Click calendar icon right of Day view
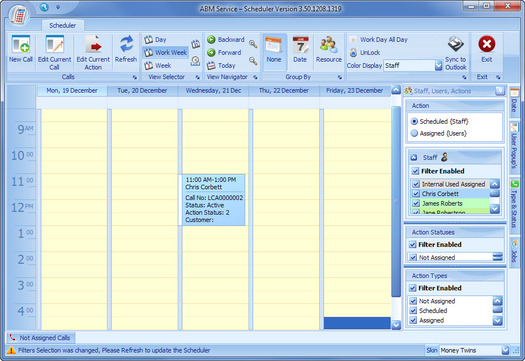 pyautogui.click(x=196, y=44)
